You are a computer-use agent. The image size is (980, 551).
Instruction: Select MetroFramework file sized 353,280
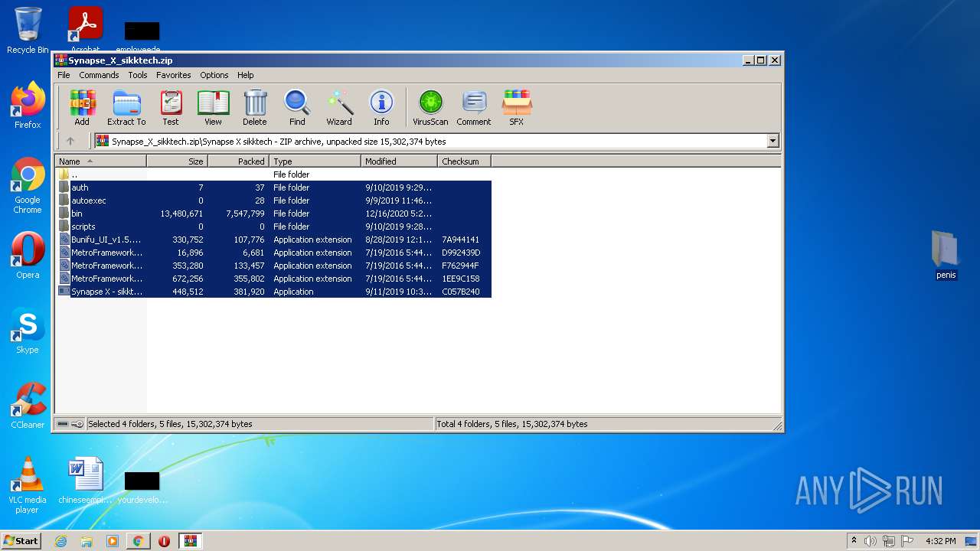click(x=273, y=266)
